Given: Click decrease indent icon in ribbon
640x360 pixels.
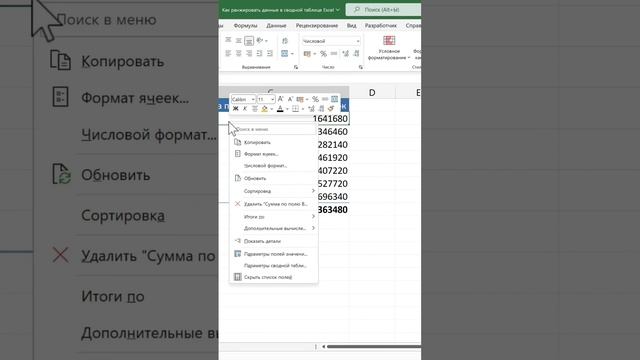Looking at the screenshot, I should tap(259, 53).
